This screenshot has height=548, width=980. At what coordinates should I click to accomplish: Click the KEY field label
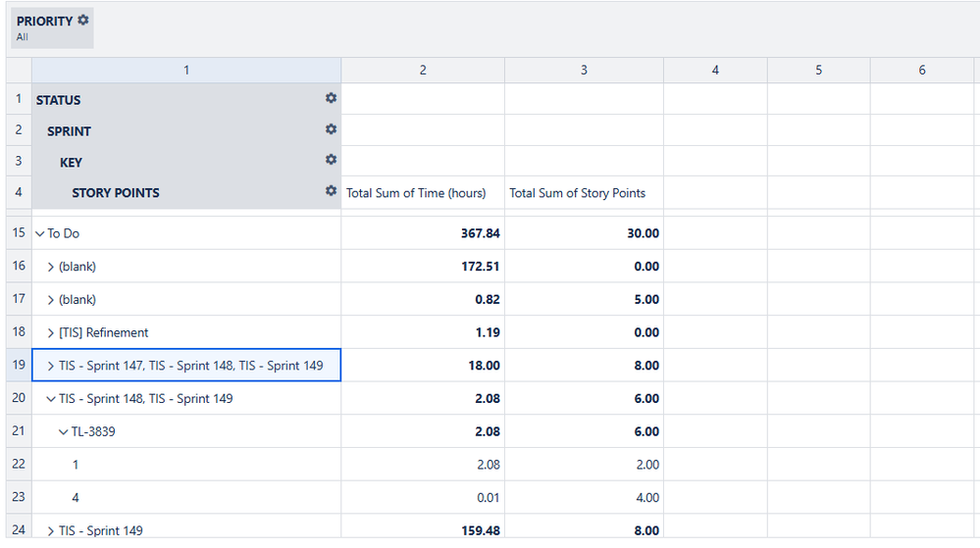[x=71, y=163]
